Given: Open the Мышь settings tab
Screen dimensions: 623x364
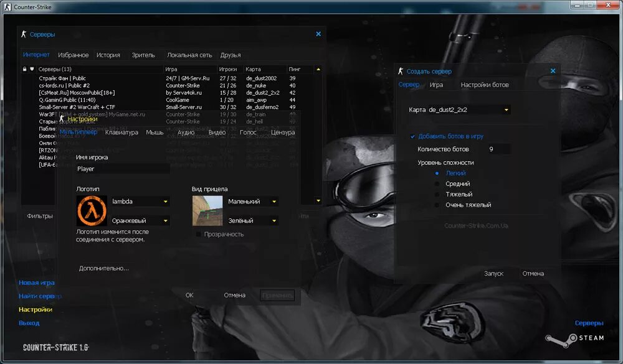Looking at the screenshot, I should point(155,132).
